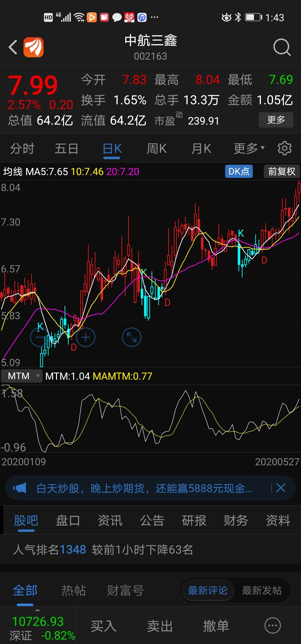This screenshot has width=301, height=644.
Task: Tap the 撤单 cancel order button
Action: [216, 626]
